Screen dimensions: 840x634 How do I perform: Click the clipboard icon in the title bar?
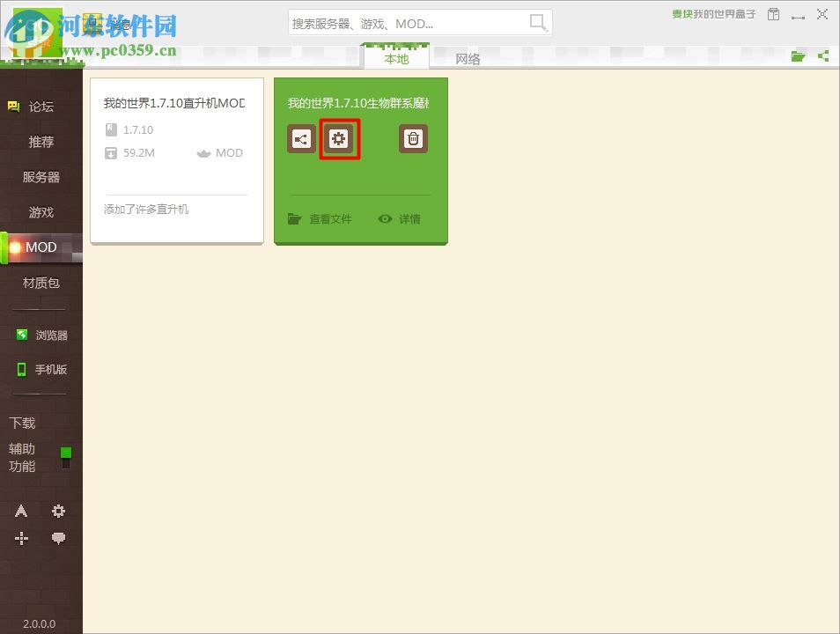(x=773, y=14)
